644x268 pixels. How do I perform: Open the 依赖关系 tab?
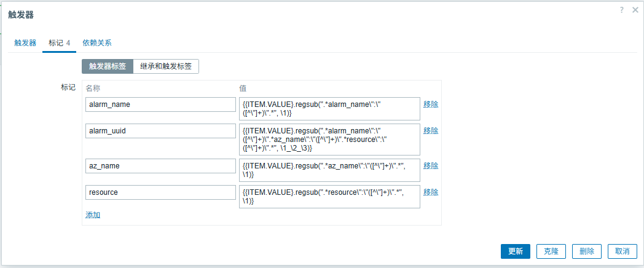click(97, 43)
